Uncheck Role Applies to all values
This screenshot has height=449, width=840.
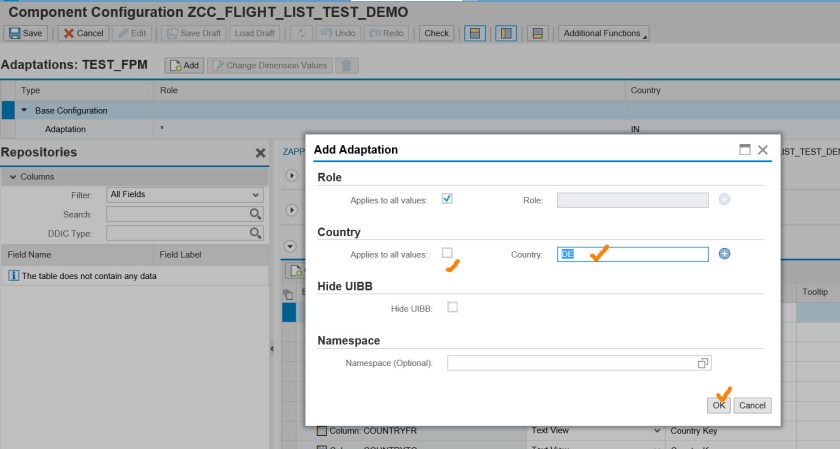tap(447, 199)
